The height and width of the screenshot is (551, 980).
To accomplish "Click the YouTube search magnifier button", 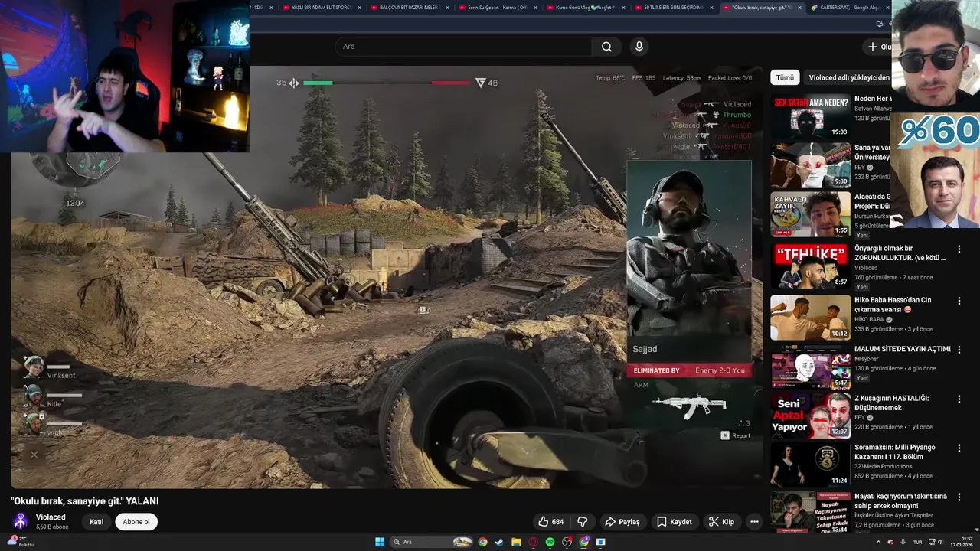I will click(x=606, y=47).
